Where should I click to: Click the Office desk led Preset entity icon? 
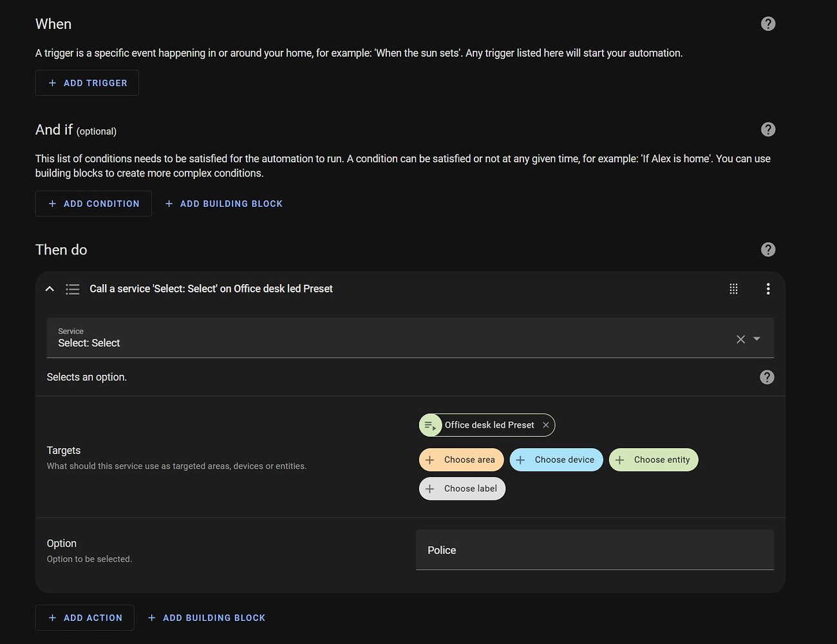pos(430,425)
